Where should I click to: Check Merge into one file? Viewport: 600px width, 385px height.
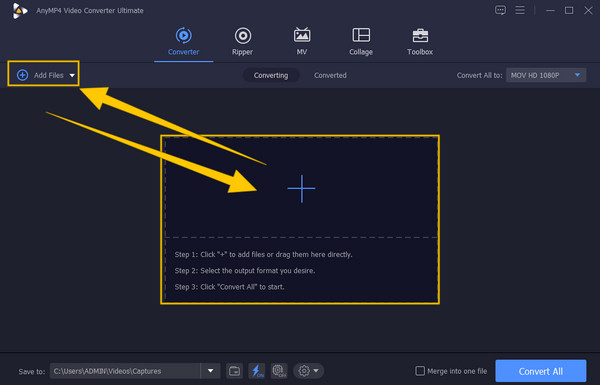[420, 371]
